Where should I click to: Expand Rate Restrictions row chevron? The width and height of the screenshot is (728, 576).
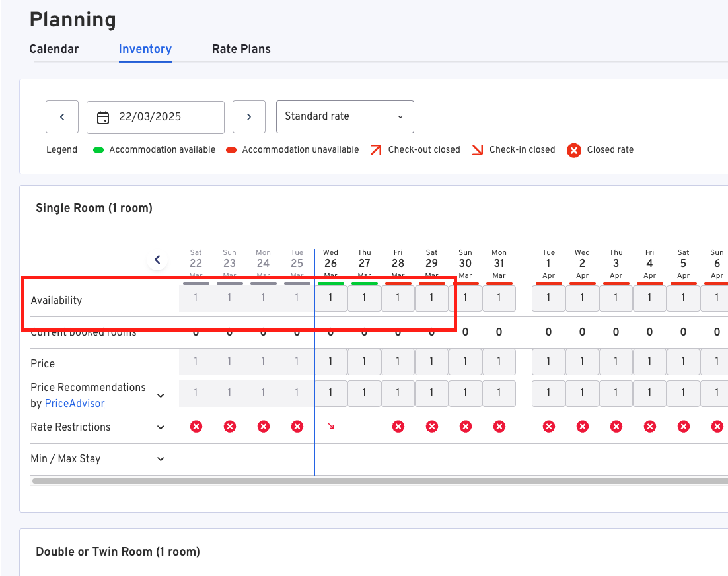click(161, 427)
